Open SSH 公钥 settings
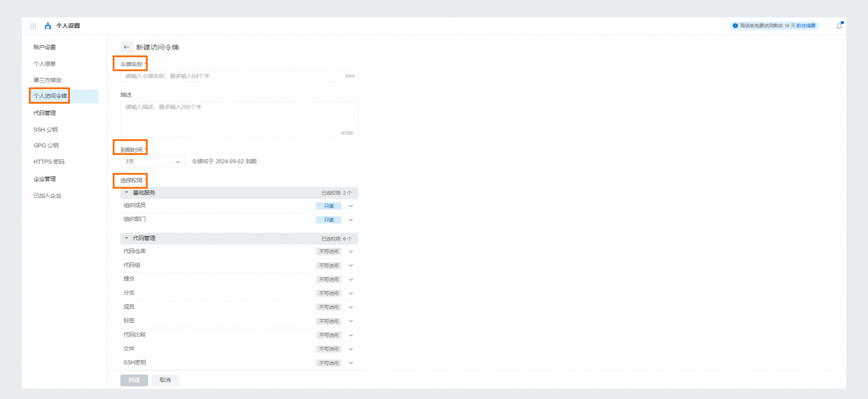The height and width of the screenshot is (399, 868). (46, 129)
